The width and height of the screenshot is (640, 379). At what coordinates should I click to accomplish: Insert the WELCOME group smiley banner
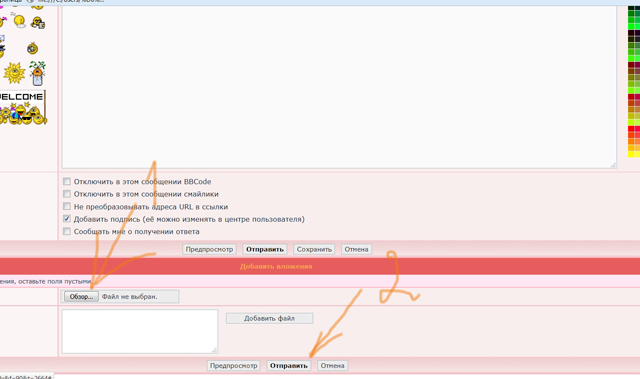click(x=22, y=107)
